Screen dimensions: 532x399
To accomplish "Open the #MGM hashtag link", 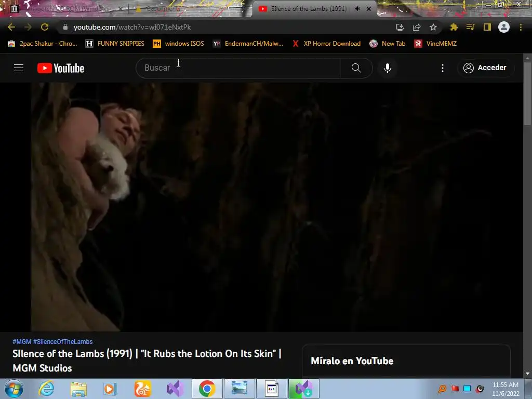I will pos(22,342).
